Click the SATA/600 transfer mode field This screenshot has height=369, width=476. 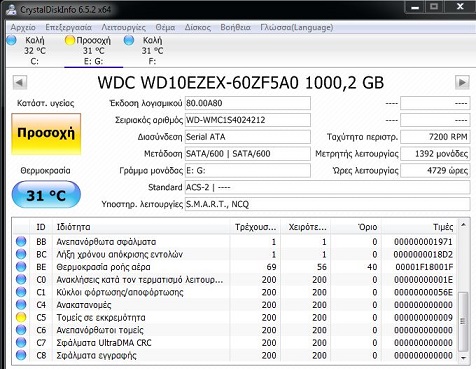(248, 154)
